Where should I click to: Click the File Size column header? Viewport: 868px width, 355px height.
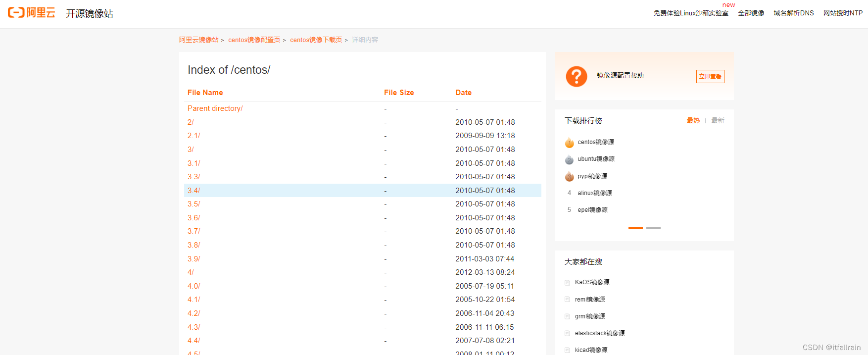pos(399,93)
